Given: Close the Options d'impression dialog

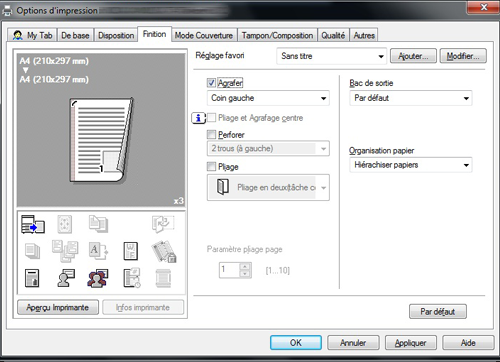Looking at the screenshot, I should pos(484,7).
